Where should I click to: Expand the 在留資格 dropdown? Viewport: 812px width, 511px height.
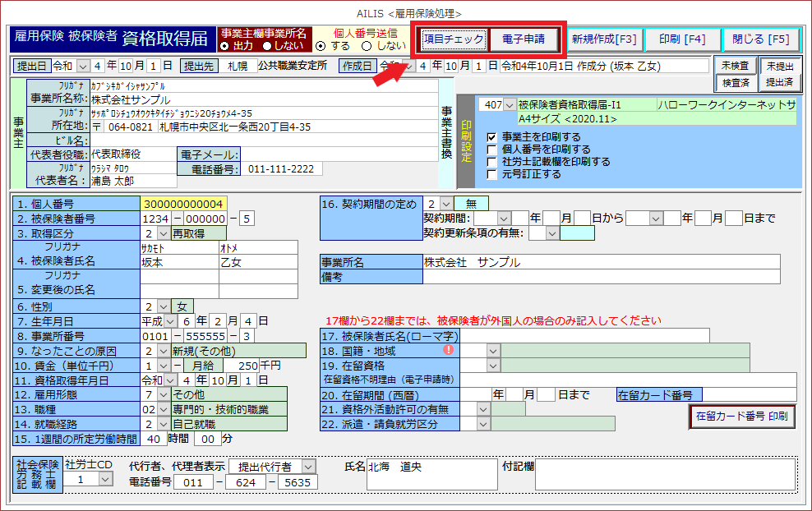pos(493,365)
